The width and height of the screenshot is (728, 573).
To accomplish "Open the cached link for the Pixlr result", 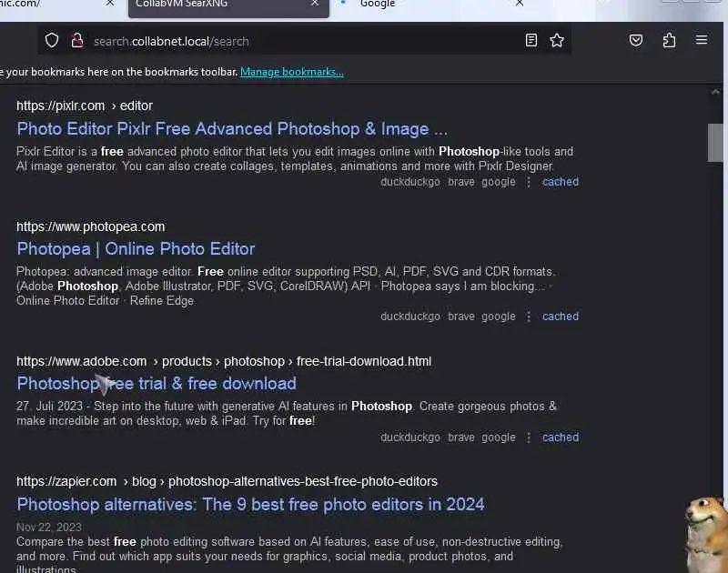I will pos(561,182).
